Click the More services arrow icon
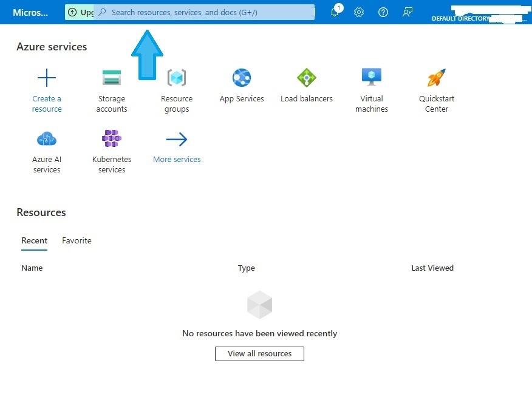The width and height of the screenshot is (532, 400). (x=177, y=139)
